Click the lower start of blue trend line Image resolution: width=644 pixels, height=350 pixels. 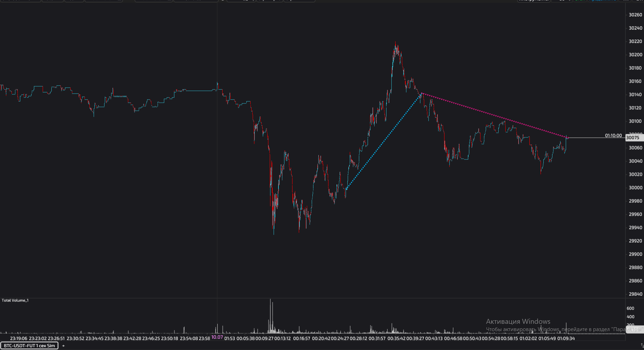[346, 189]
